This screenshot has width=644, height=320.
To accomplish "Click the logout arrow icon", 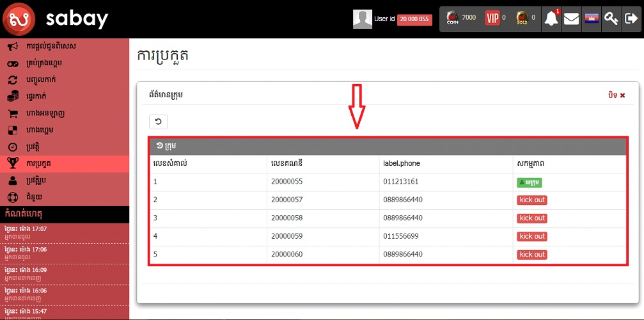I will 630,19.
